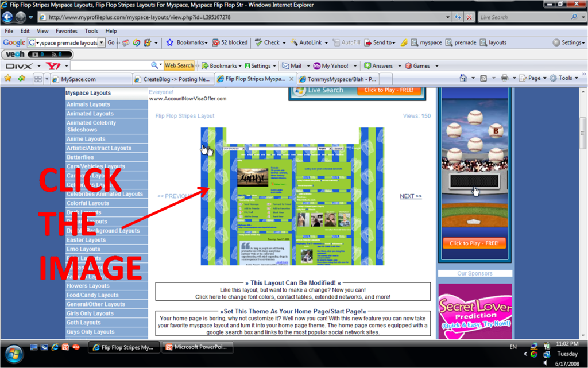The width and height of the screenshot is (588, 368).
Task: Open Live Search provider dropdown arrow
Action: click(583, 17)
